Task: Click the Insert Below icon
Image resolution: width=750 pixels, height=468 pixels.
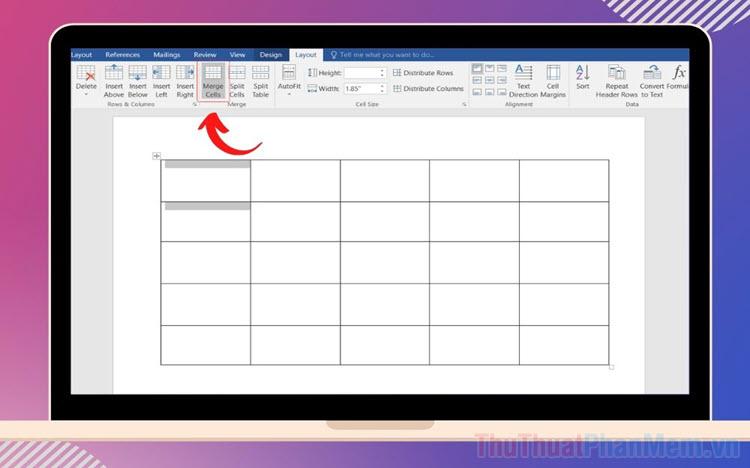Action: click(137, 81)
